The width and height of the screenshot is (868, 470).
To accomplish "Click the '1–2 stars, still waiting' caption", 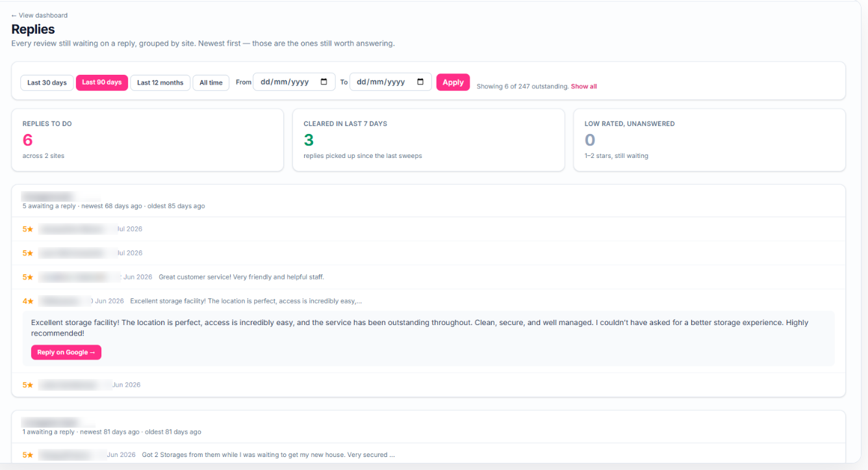I will 617,156.
